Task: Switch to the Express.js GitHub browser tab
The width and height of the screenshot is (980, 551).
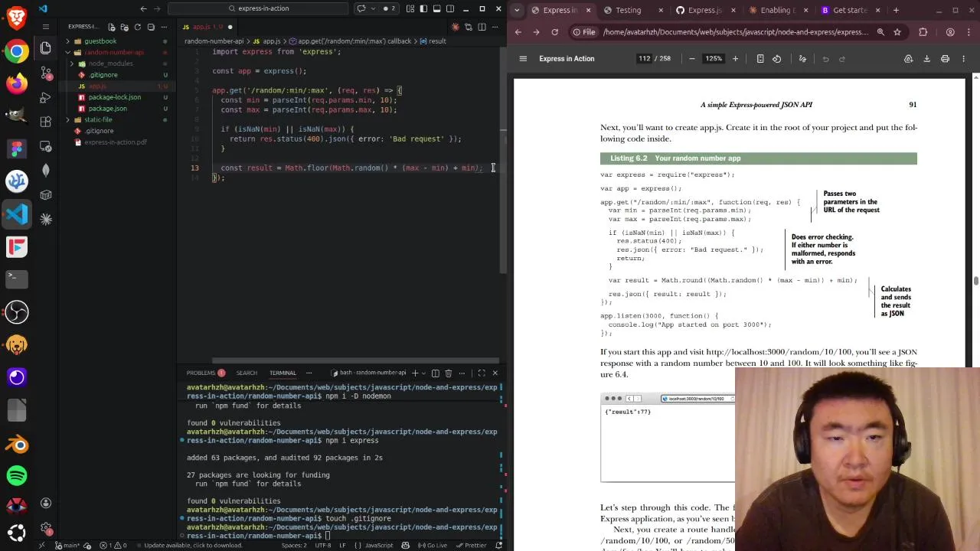Action: [x=704, y=10]
